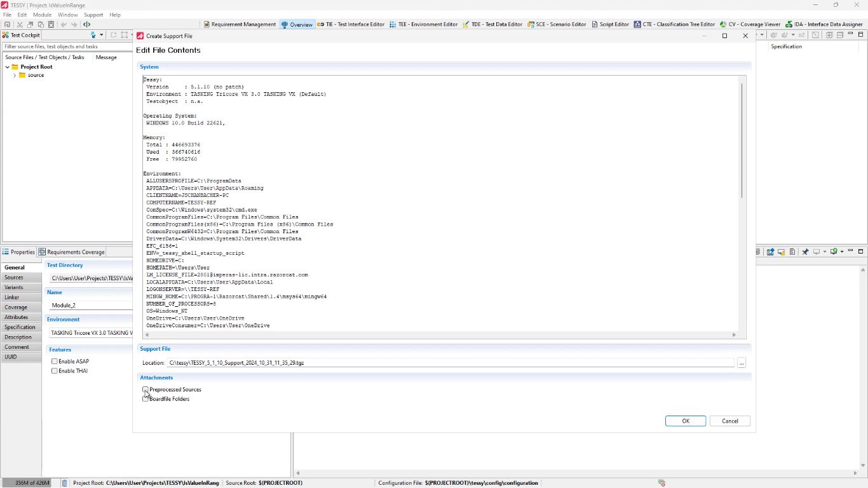This screenshot has width=868, height=488.
Task: Click the Message column header
Action: [x=106, y=57]
